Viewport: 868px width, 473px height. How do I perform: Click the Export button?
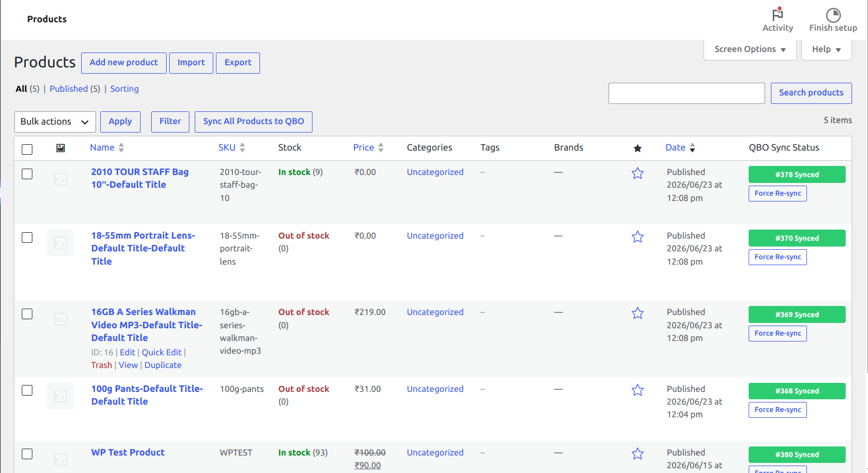(x=238, y=63)
